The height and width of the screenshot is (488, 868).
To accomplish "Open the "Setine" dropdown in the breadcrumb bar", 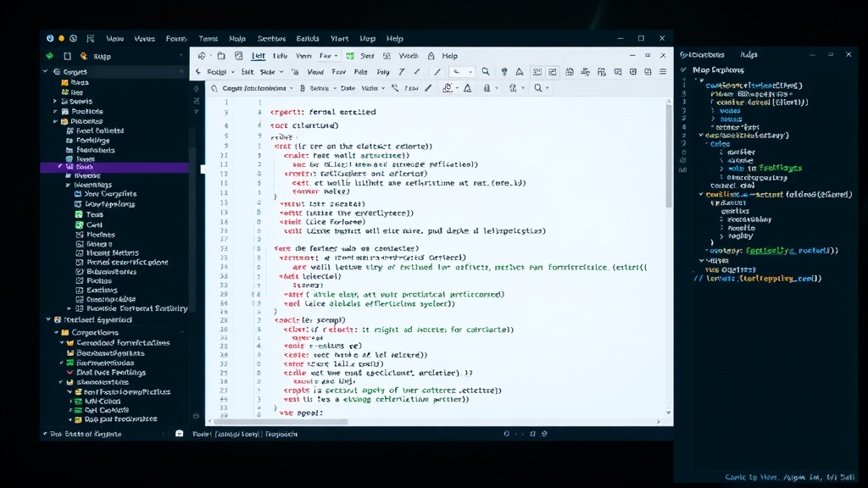I will [321, 88].
